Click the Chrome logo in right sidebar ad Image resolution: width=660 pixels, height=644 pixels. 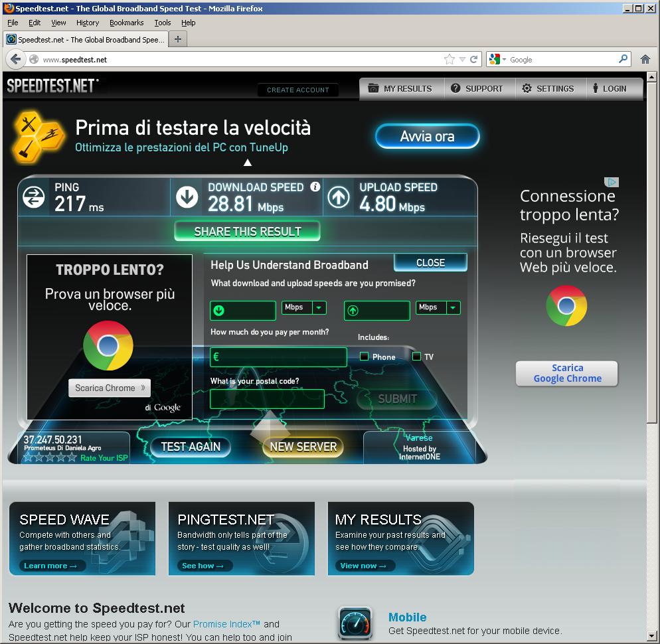click(x=566, y=305)
